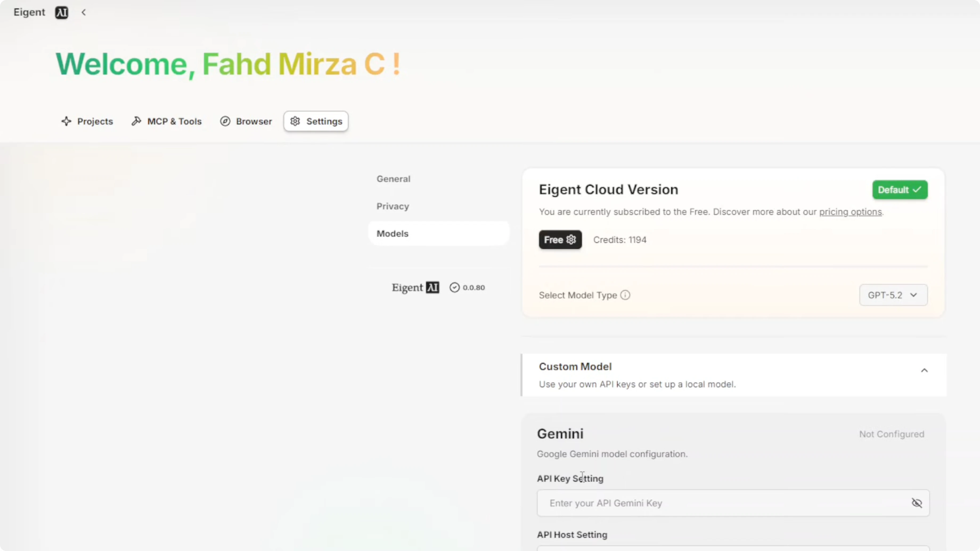Toggle the Default cloud version button
The image size is (980, 551).
[900, 190]
